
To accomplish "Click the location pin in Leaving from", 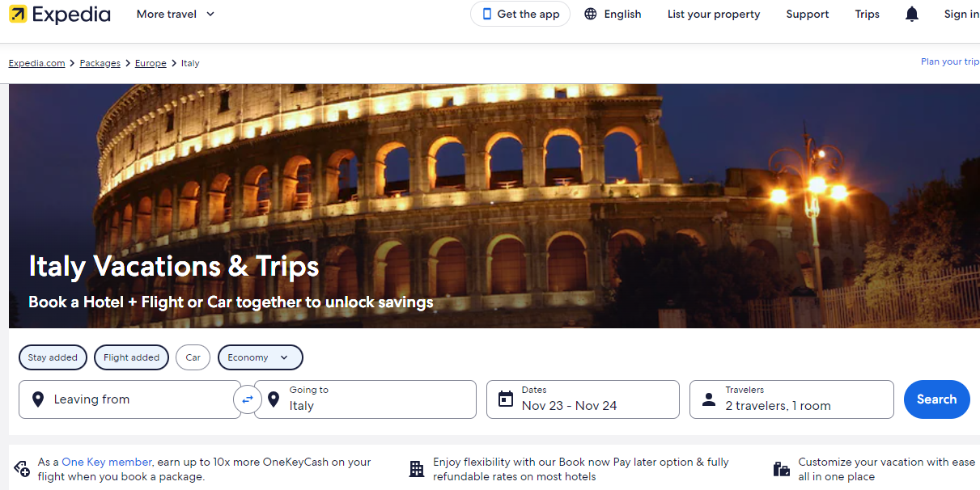I will click(x=38, y=399).
